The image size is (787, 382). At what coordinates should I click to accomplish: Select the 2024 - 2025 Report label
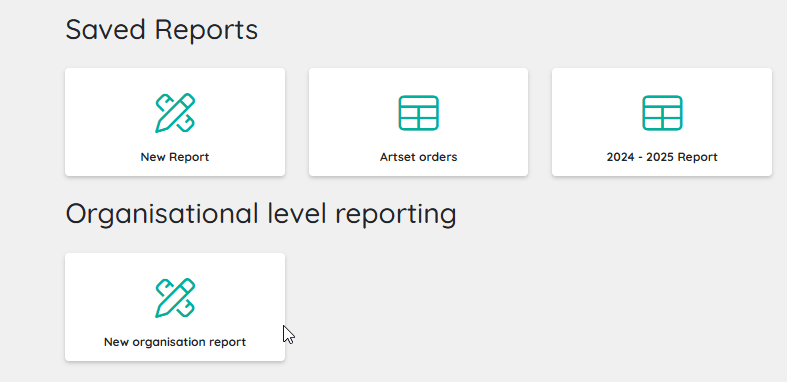(662, 157)
